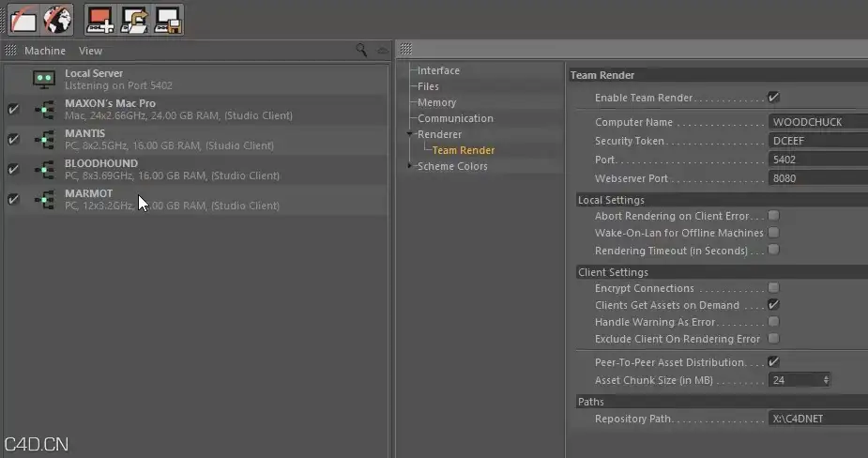Enable Exclude Client On Rendering Error
The height and width of the screenshot is (458, 868).
point(773,339)
